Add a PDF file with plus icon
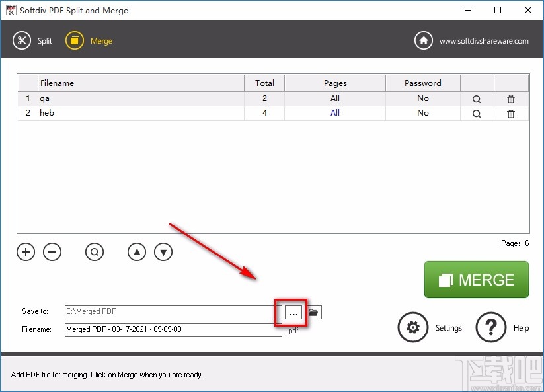 click(x=26, y=252)
